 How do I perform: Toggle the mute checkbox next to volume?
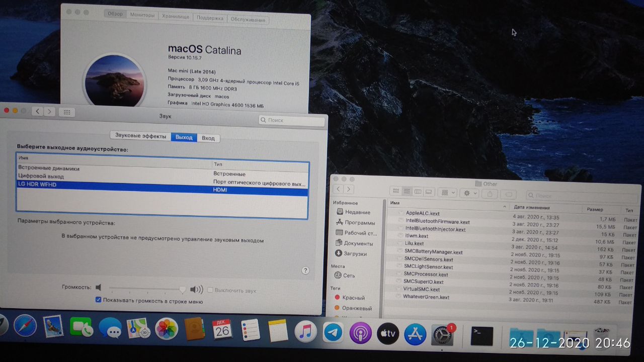(210, 290)
